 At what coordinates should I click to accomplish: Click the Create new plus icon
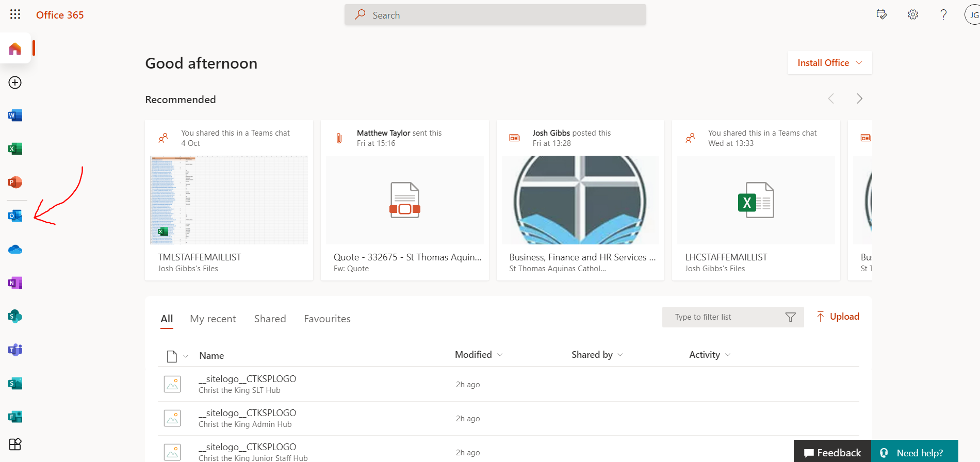(15, 82)
